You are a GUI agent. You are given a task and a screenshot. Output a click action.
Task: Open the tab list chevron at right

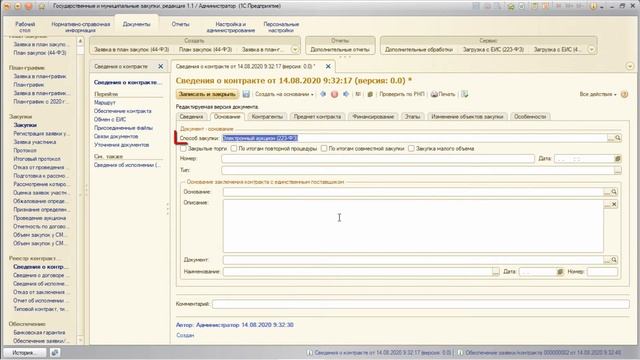coord(630,66)
